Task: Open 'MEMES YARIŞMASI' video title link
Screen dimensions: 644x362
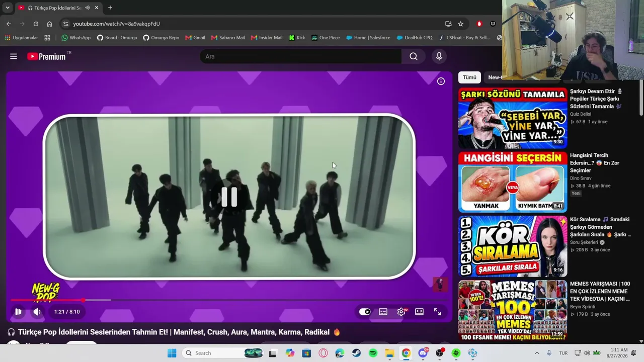Action: click(x=600, y=291)
